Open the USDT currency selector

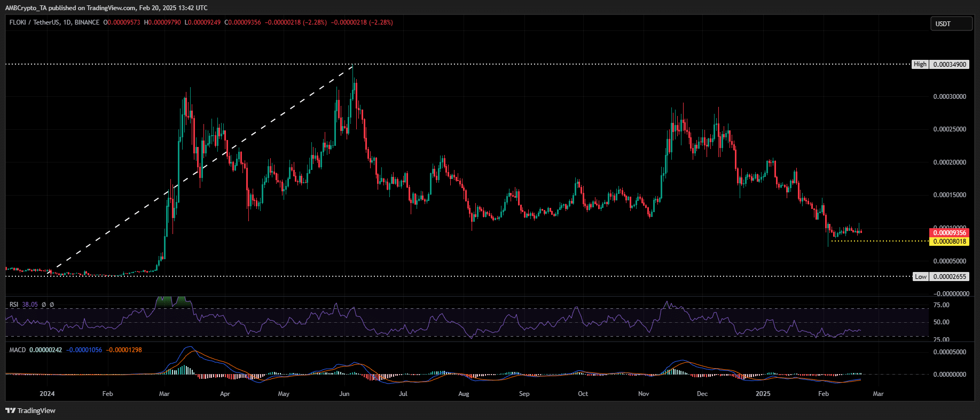click(x=951, y=24)
